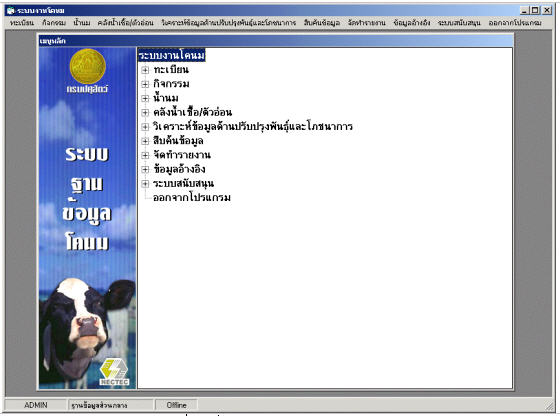The width and height of the screenshot is (560, 416).
Task: Expand the ระบบสนับสนุน tree node
Action: [145, 184]
